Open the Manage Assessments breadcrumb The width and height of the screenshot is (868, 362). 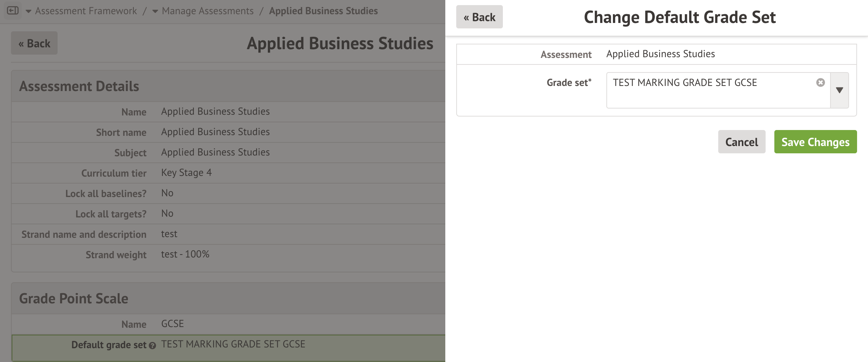(207, 11)
